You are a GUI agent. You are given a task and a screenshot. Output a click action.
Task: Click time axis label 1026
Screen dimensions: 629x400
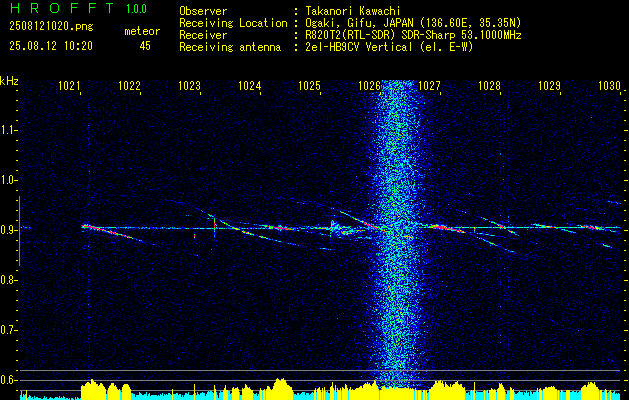coord(369,85)
